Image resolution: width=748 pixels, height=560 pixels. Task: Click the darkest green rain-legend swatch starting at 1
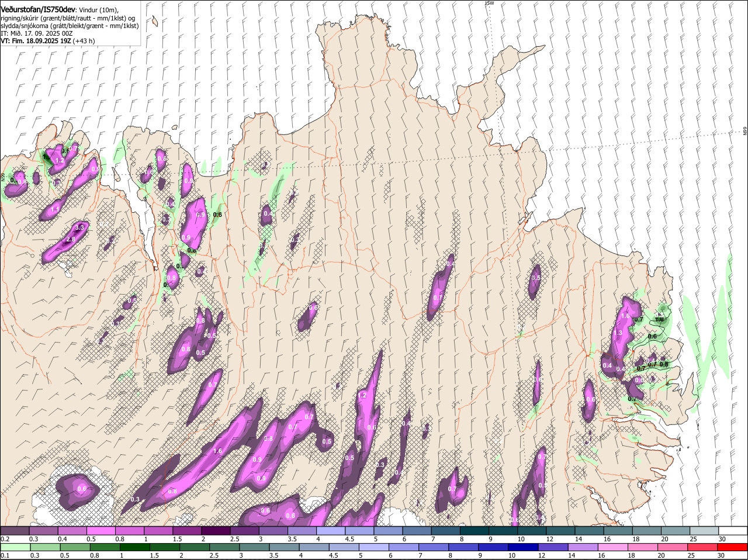(135, 547)
